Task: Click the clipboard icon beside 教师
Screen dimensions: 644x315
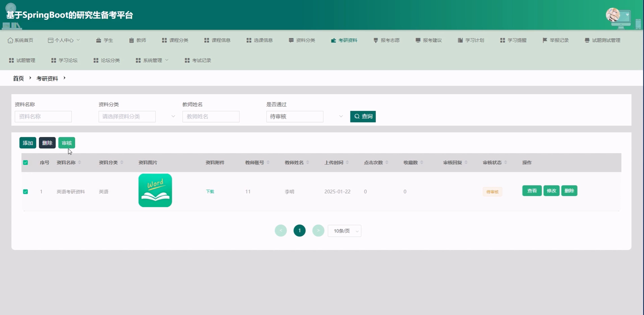Action: [131, 40]
